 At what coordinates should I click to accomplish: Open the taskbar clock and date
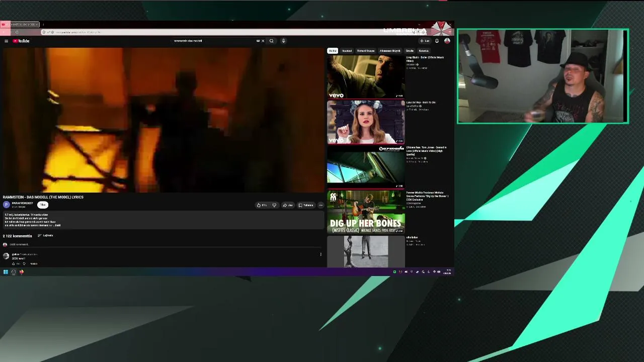448,272
